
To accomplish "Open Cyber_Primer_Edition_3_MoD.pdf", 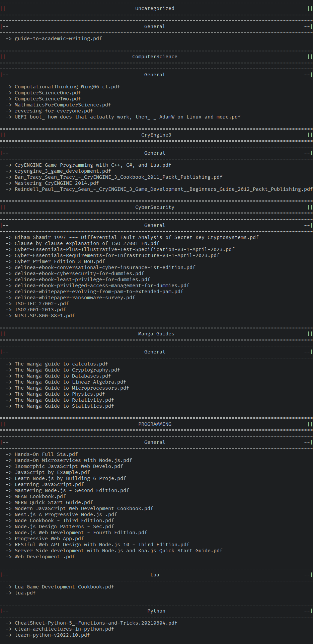I will 60,261.
